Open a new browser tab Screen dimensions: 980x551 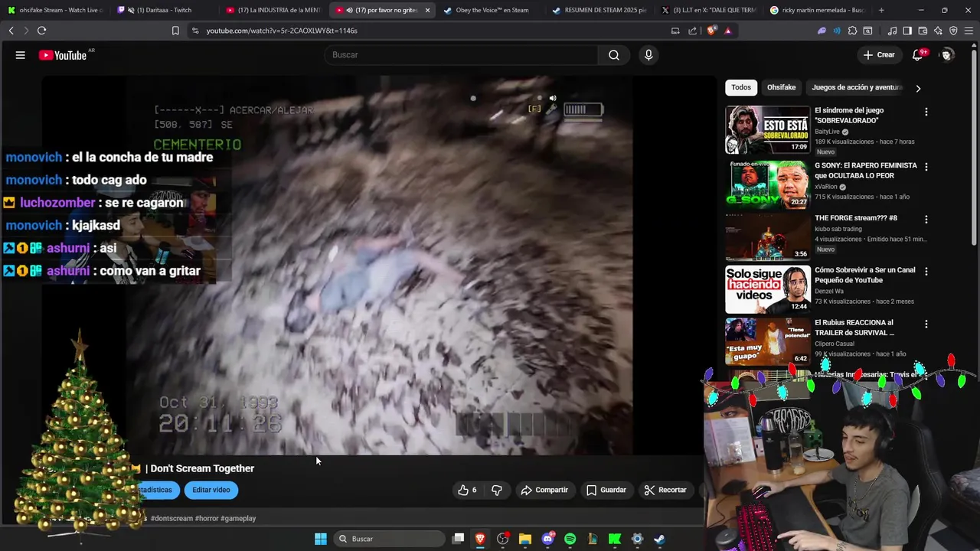point(881,10)
